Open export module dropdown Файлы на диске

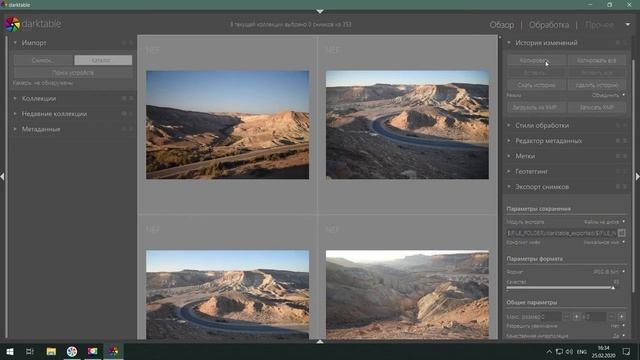click(x=604, y=222)
